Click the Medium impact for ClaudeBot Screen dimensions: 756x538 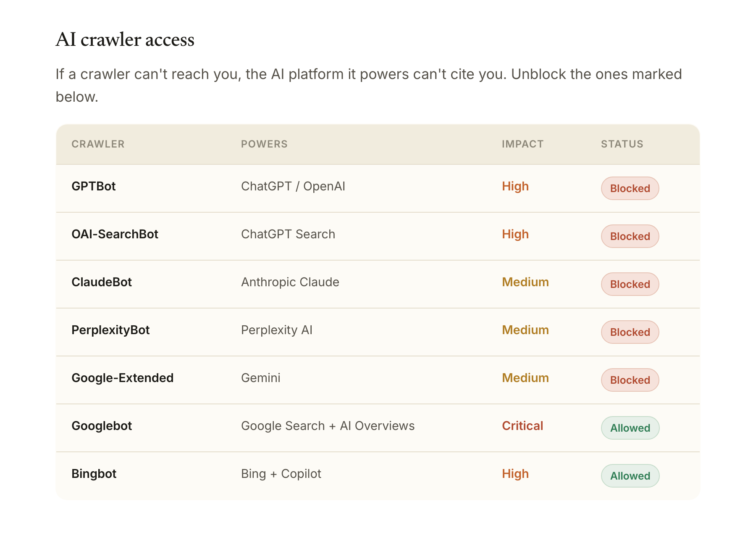(x=525, y=282)
